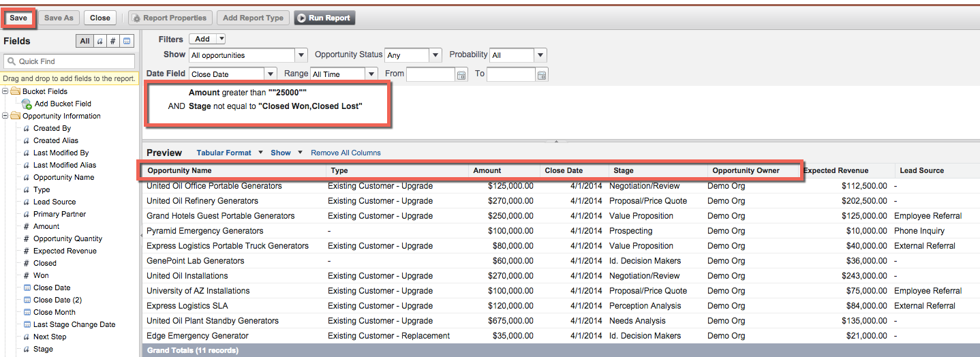Viewport: 980px width, 357px height.
Task: Open the Show menu in Preview header
Action: [286, 153]
